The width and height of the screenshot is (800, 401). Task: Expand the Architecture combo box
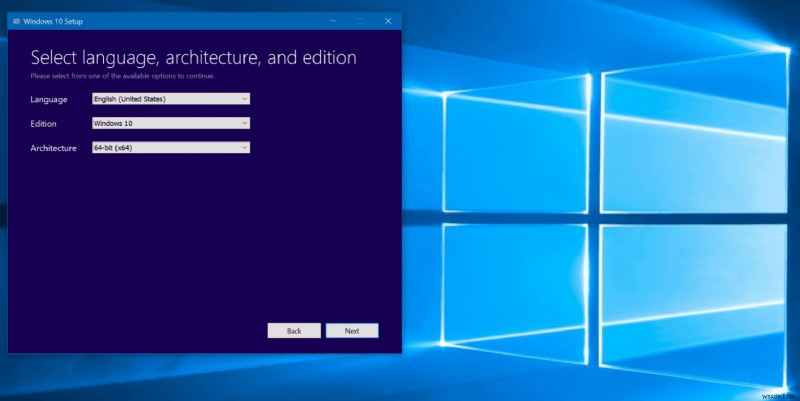click(171, 148)
